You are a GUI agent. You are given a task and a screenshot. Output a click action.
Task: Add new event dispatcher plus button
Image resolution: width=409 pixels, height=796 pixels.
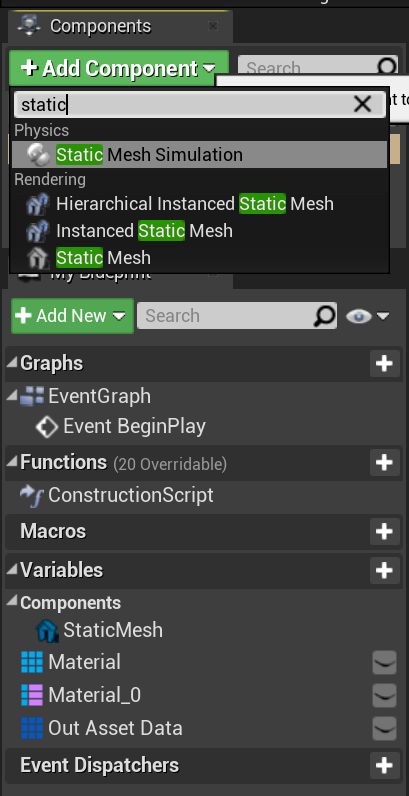click(x=384, y=765)
